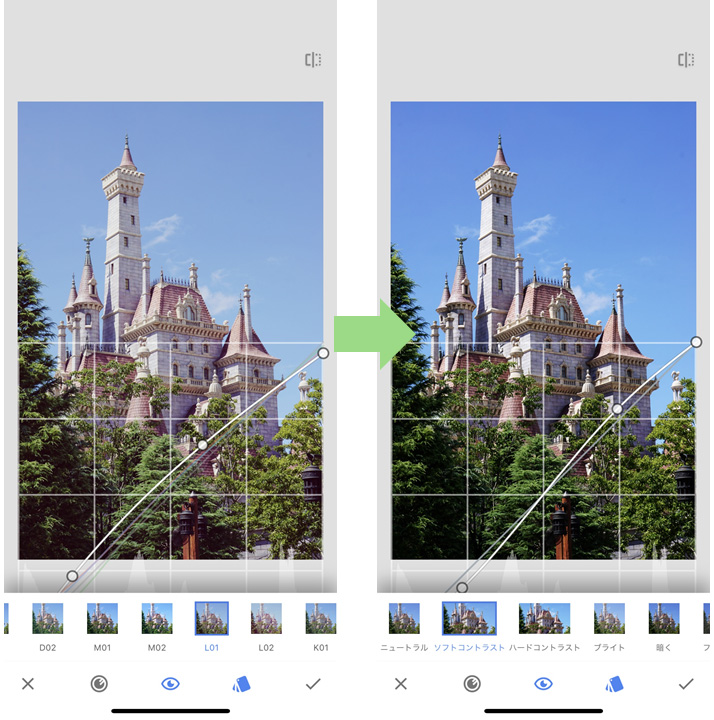Select the L02 preset thumbnail

[x=266, y=619]
